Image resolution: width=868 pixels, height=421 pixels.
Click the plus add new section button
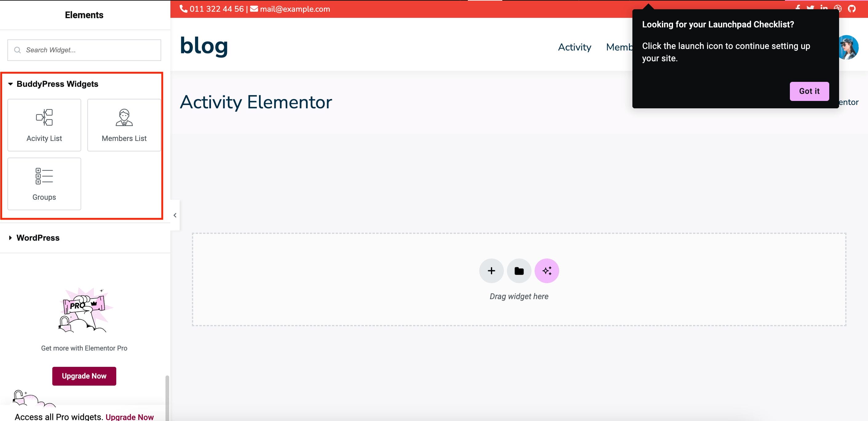click(491, 271)
